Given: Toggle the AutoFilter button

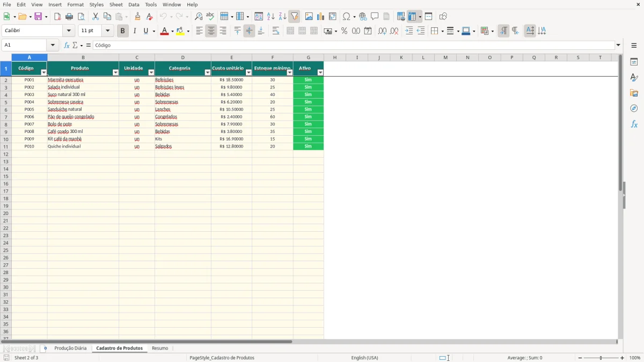Looking at the screenshot, I should click(x=294, y=17).
